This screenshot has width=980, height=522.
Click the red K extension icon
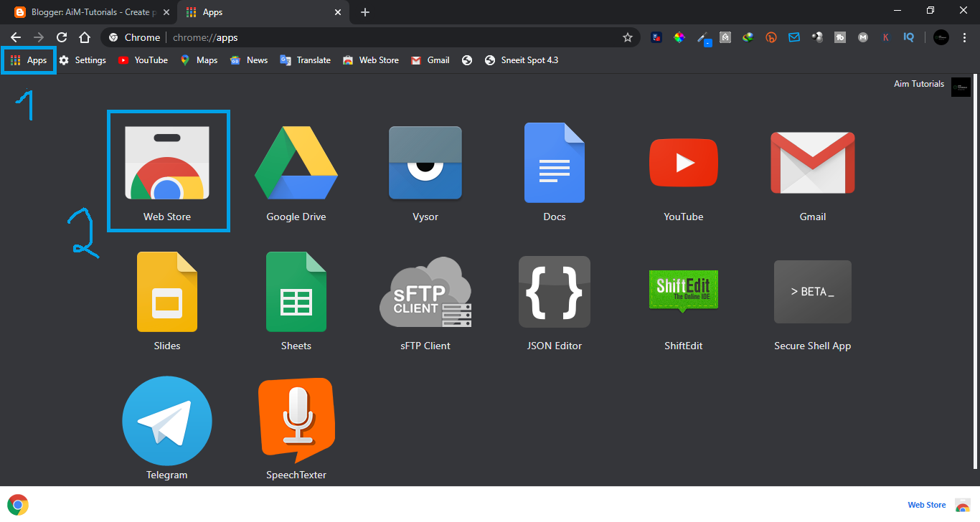[886, 37]
